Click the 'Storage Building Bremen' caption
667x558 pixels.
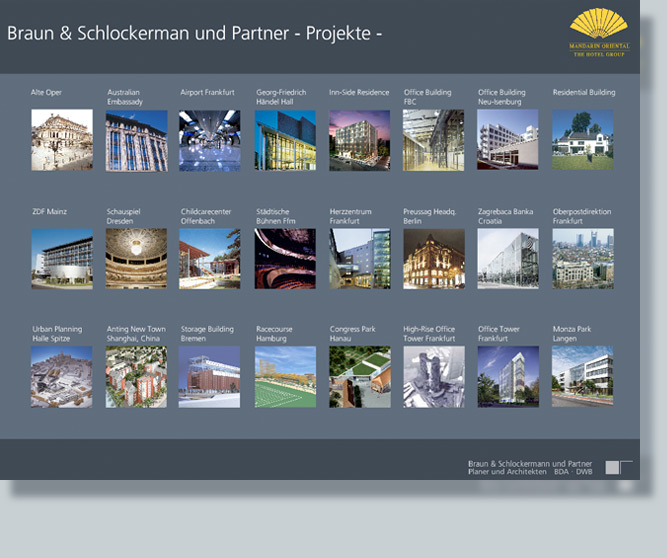[207, 333]
